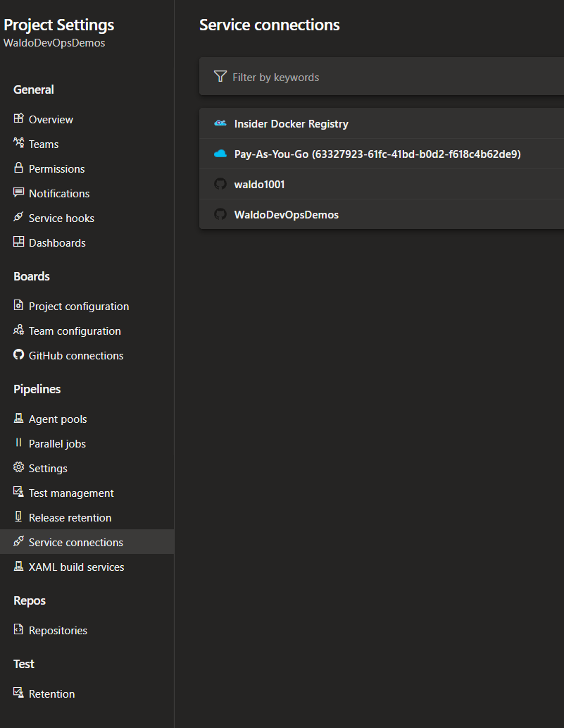Click the XAML build services icon
This screenshot has height=728, width=564.
[x=18, y=566]
